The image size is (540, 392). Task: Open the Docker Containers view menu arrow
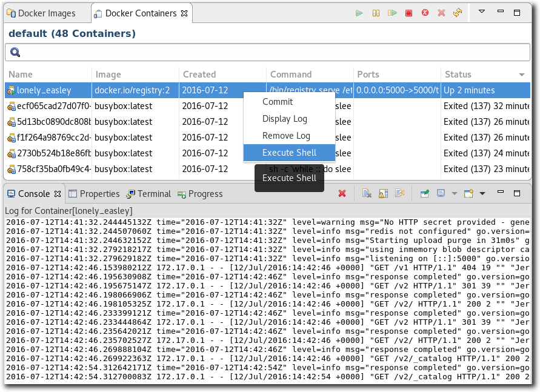click(x=482, y=12)
